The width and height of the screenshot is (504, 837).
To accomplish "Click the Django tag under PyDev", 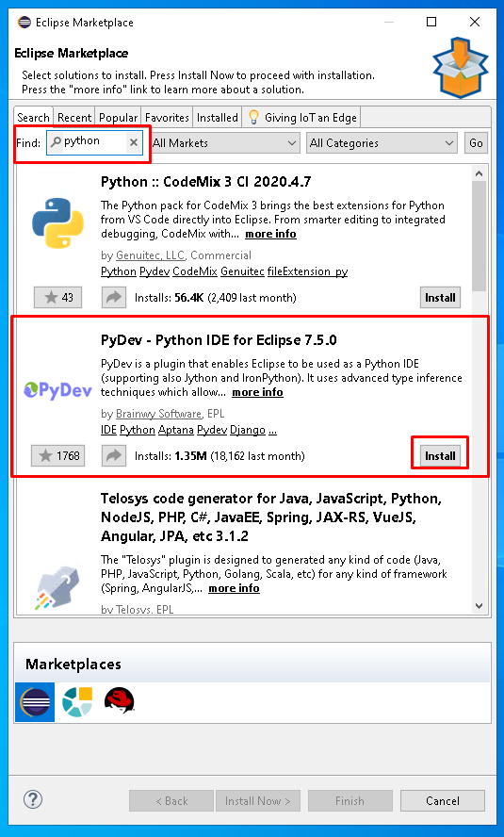I will 248,430.
